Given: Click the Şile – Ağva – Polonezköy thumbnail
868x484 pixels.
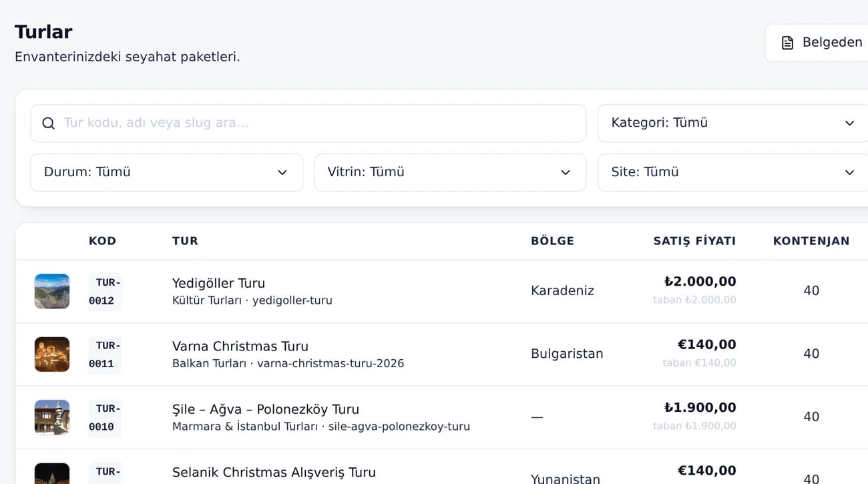Looking at the screenshot, I should pyautogui.click(x=52, y=417).
